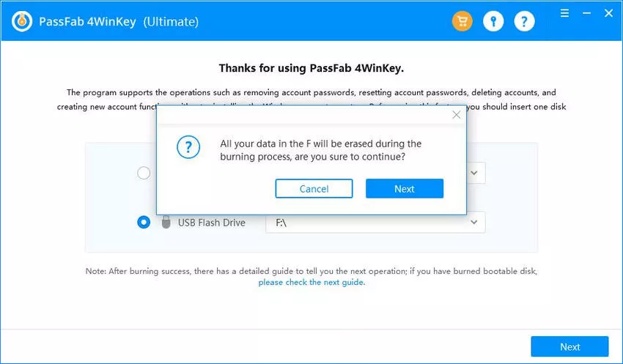
Task: Expand the upper drive dropdown arrow
Action: pos(474,173)
